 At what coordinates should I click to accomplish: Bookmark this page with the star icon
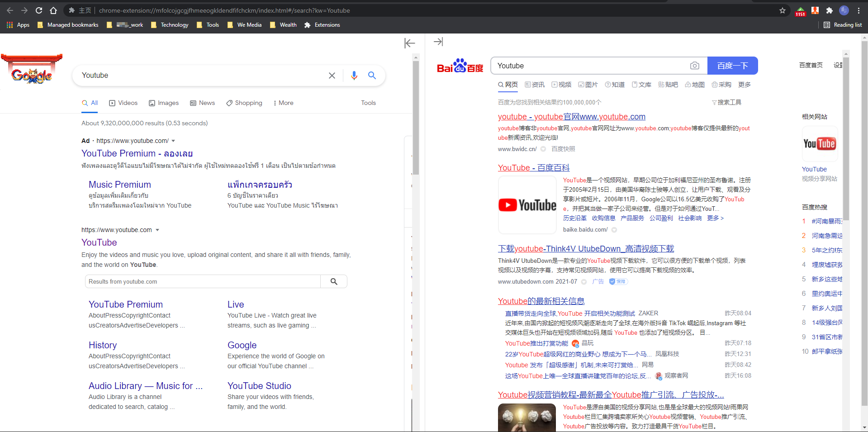click(x=783, y=10)
